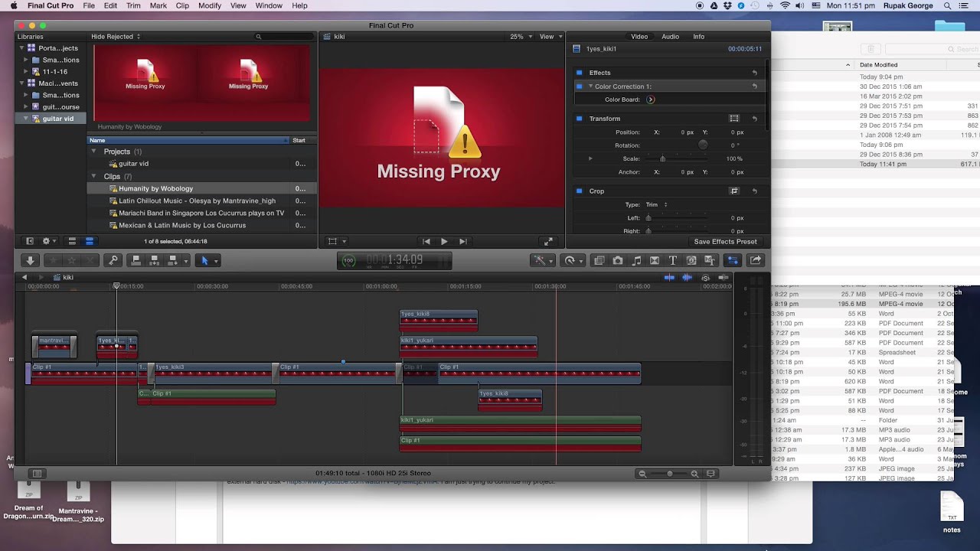Go to next edit in viewer

click(462, 241)
